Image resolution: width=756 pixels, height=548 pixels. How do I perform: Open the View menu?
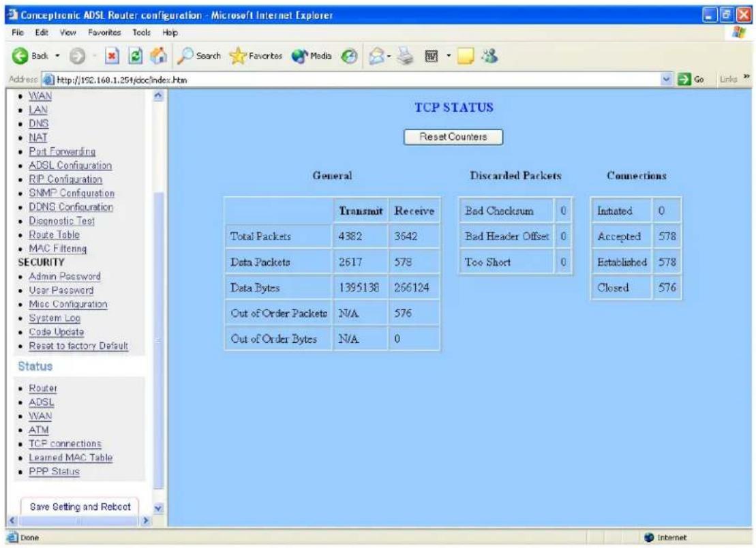68,32
